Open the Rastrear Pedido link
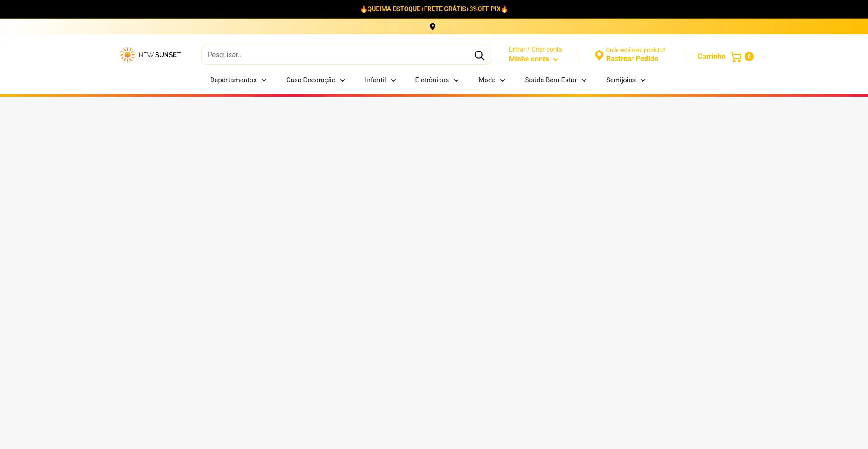This screenshot has width=868, height=449. coord(632,59)
